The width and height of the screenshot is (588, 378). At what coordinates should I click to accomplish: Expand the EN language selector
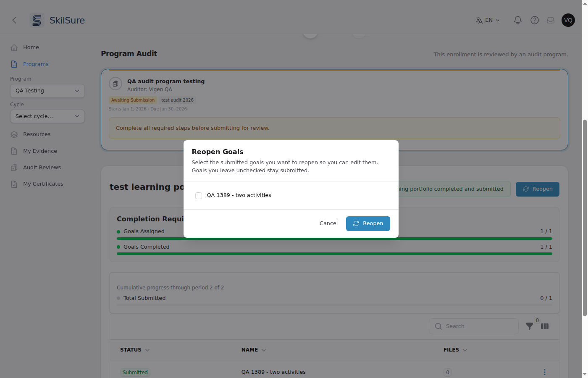pyautogui.click(x=488, y=20)
